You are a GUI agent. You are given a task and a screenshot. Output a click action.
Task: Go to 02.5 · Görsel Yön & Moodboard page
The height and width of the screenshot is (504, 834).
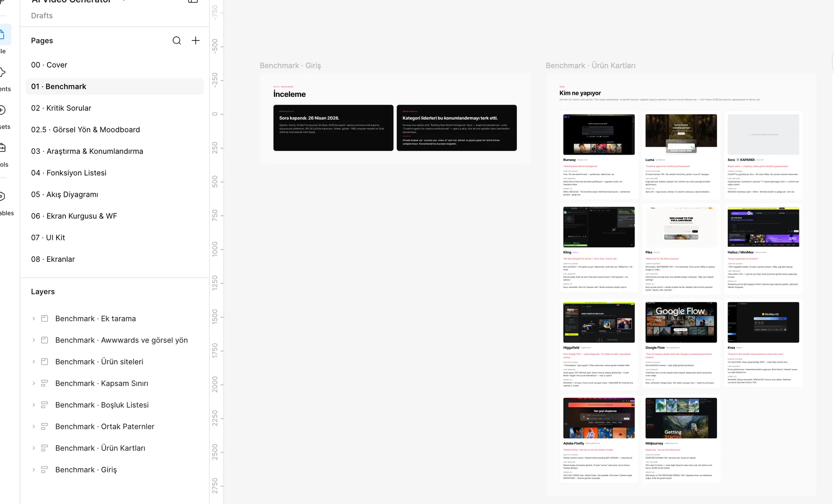coord(115,130)
